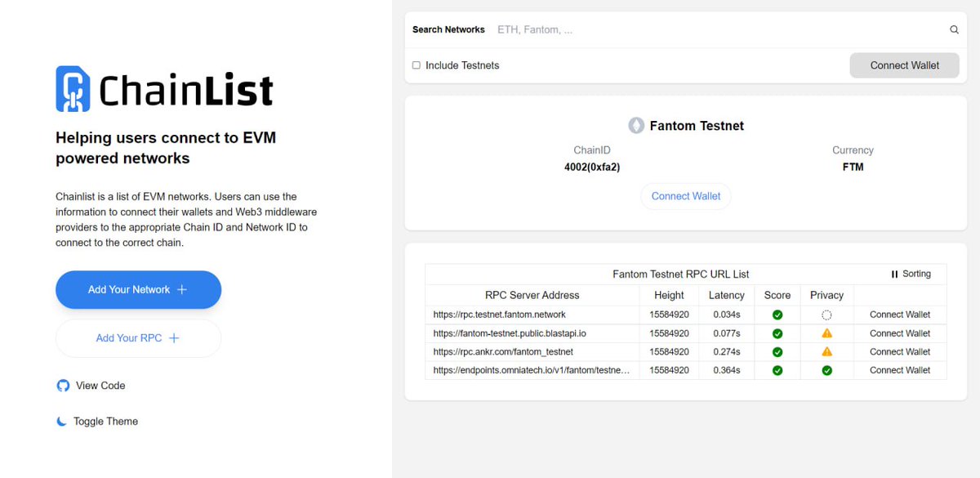Screen dimensions: 980x478
Task: Click score checkmark for rpc.ankr.com row
Action: 777,352
